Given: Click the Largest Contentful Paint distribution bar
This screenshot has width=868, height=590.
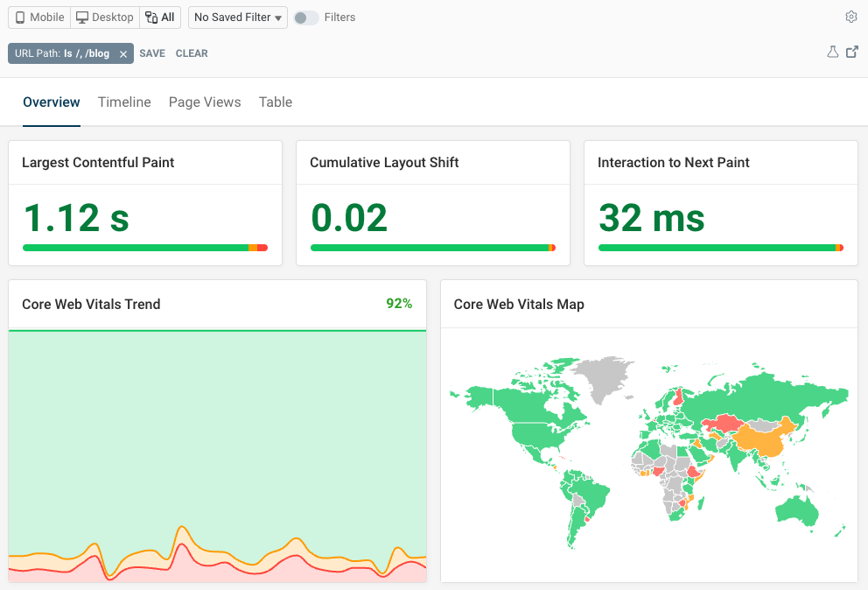Looking at the screenshot, I should pos(144,248).
